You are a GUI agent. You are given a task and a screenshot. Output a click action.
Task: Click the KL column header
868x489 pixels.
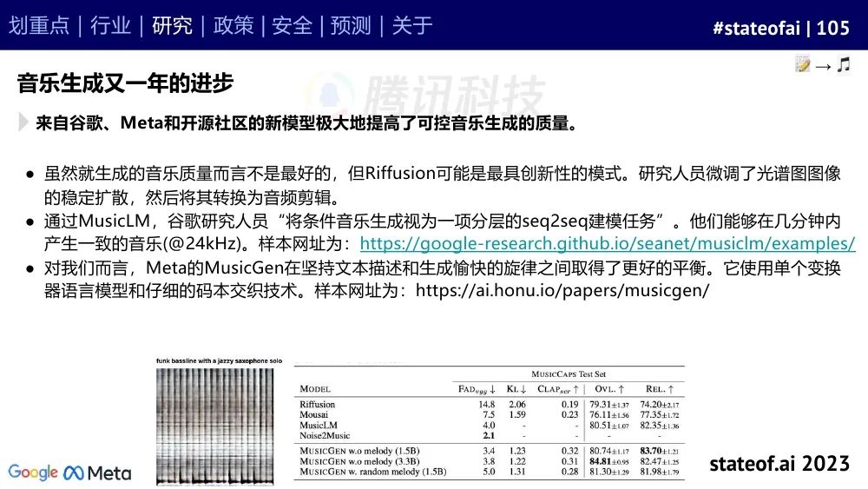(x=516, y=389)
